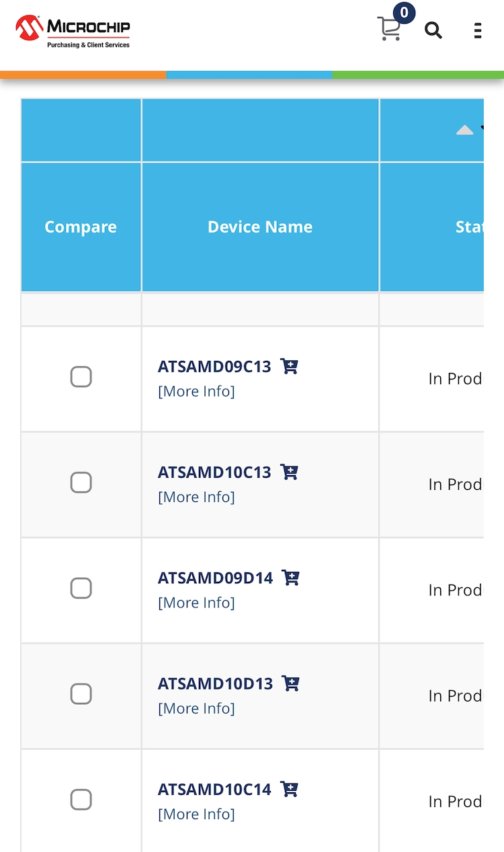
Task: Add ATSAMD10D13 to cart
Action: (291, 683)
